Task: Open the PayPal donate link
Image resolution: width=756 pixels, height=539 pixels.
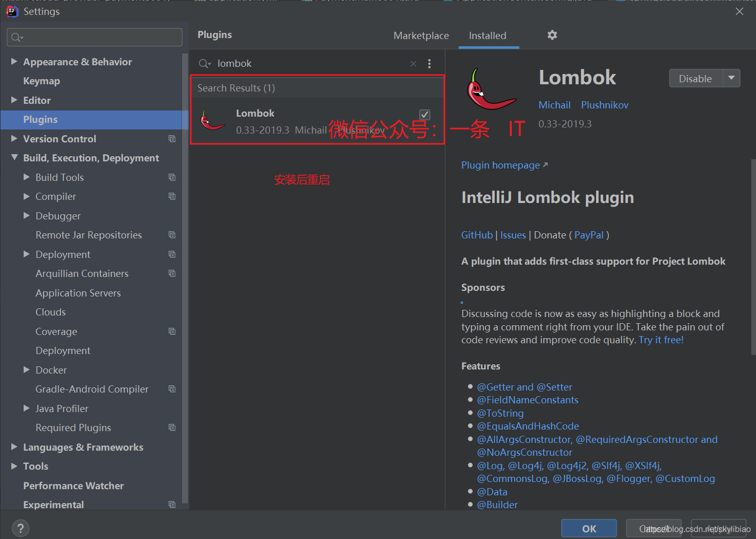Action: click(x=589, y=235)
